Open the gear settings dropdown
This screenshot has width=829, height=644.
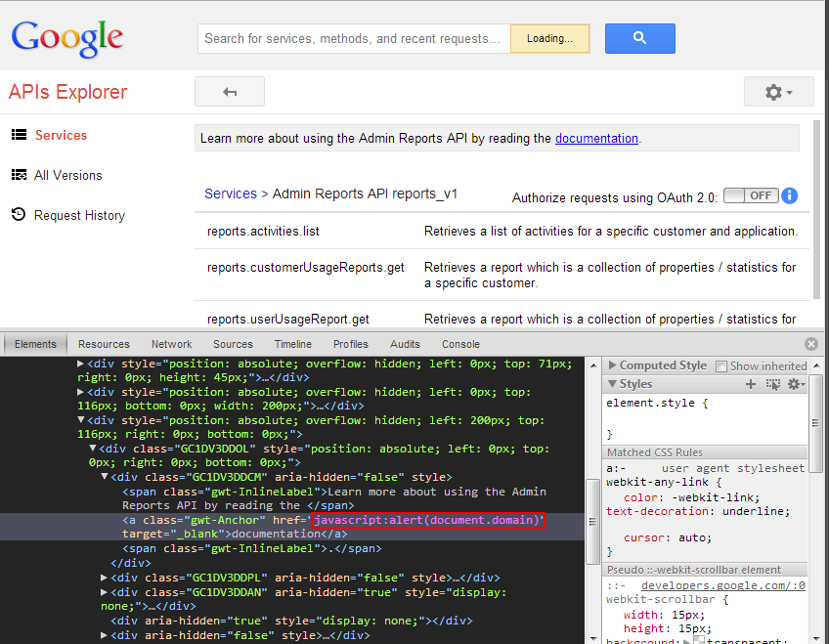tap(778, 92)
